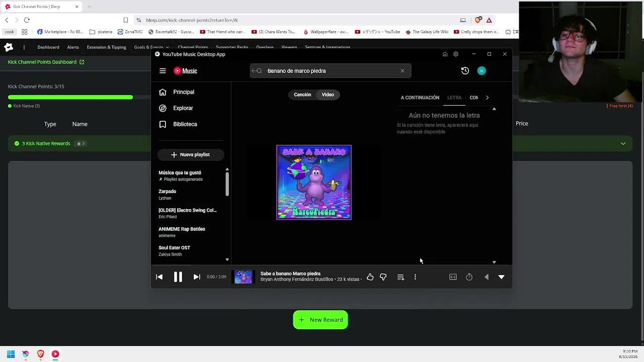Open Brave Shields lion icon
This screenshot has width=644, height=362.
[x=477, y=20]
